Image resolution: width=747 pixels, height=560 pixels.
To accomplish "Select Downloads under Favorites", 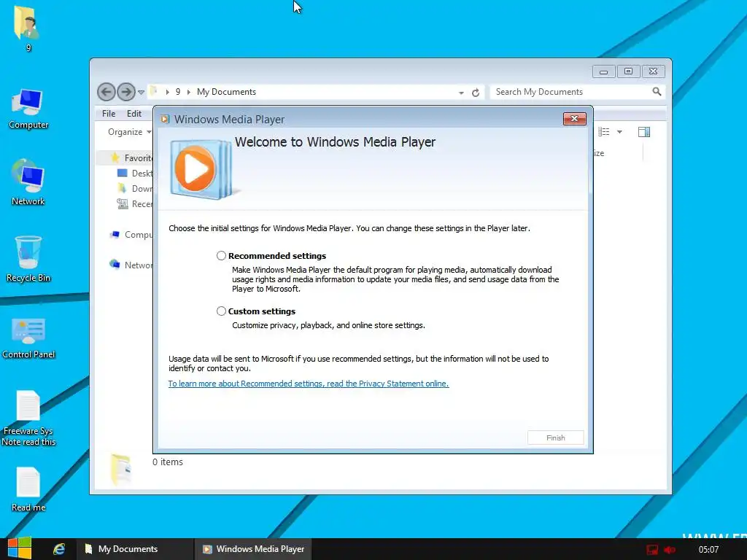I will click(135, 189).
